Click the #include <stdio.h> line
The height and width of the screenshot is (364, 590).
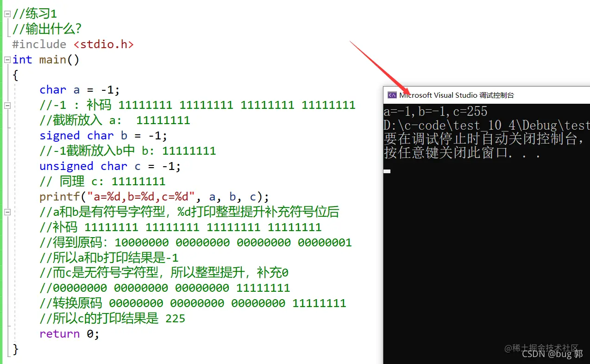(73, 44)
